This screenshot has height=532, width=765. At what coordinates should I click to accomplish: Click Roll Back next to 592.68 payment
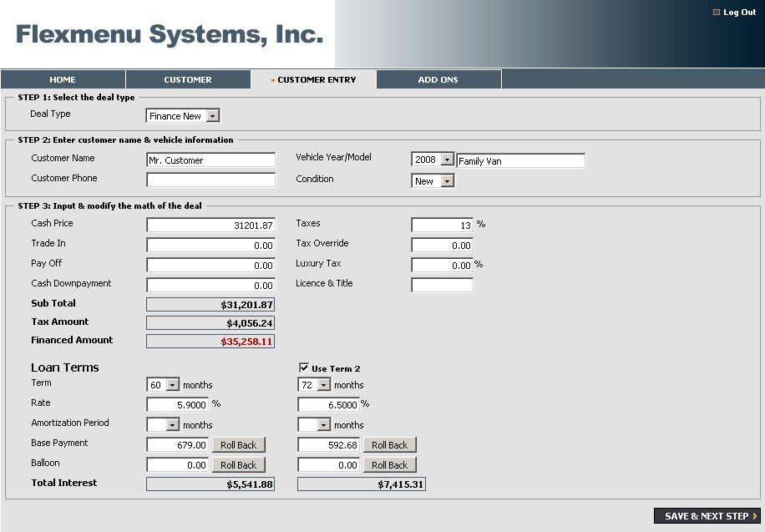pyautogui.click(x=390, y=444)
